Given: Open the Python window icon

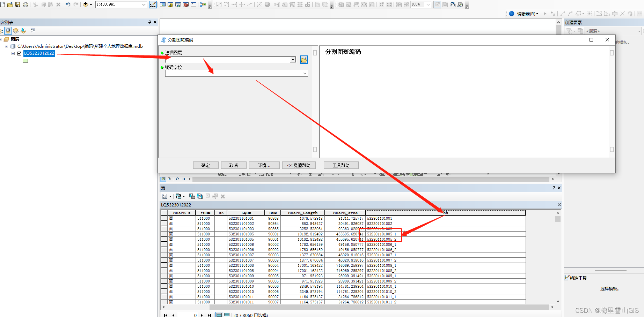Looking at the screenshot, I should 193,5.
